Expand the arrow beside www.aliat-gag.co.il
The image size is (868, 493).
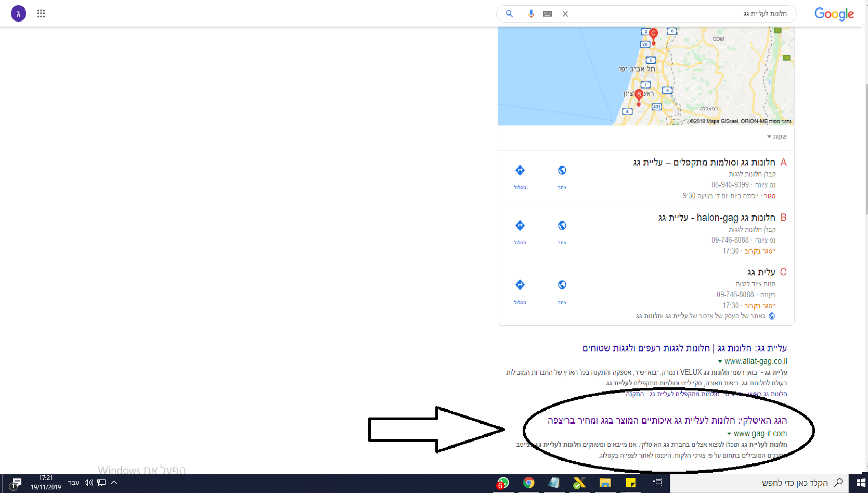tap(720, 362)
